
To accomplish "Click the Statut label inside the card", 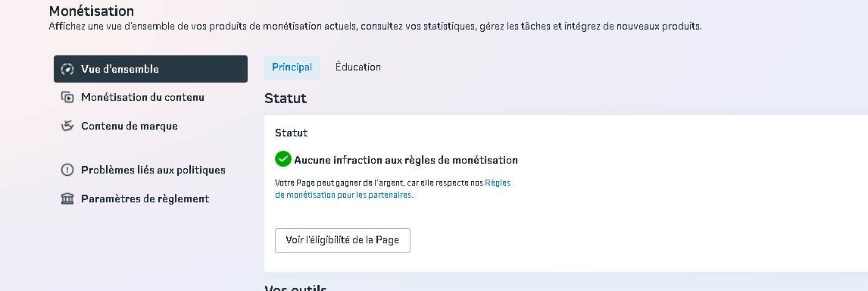I will 291,133.
